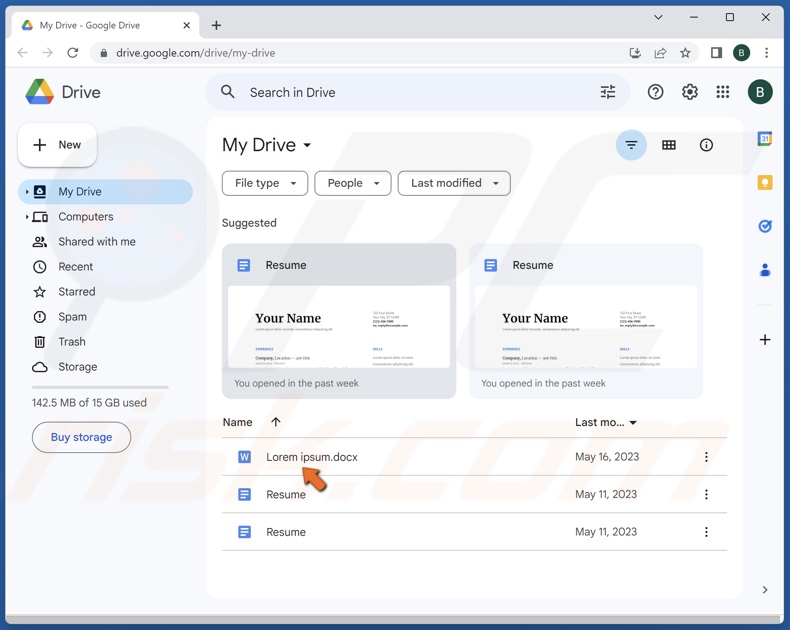Open Recent files section
Screen dimensions: 790x630
pos(76,267)
